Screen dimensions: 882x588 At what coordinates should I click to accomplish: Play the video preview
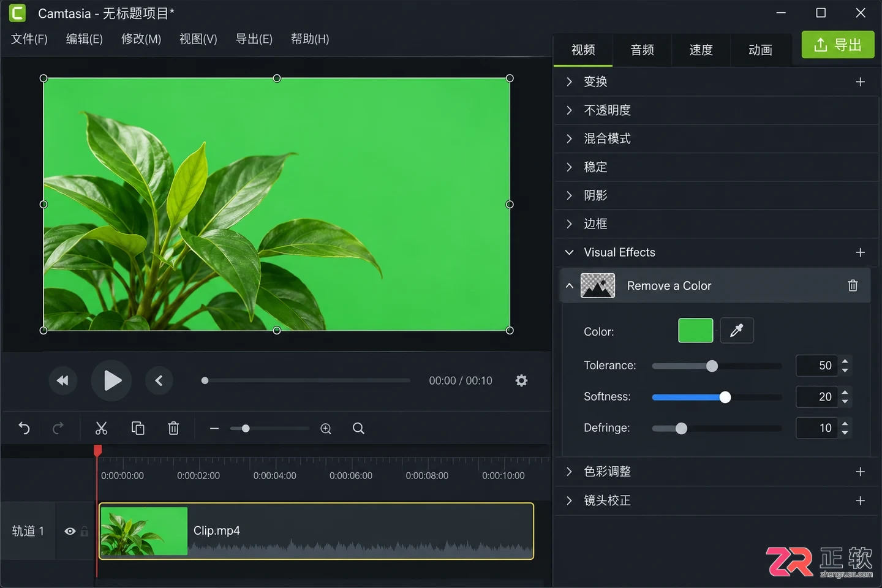pyautogui.click(x=111, y=380)
